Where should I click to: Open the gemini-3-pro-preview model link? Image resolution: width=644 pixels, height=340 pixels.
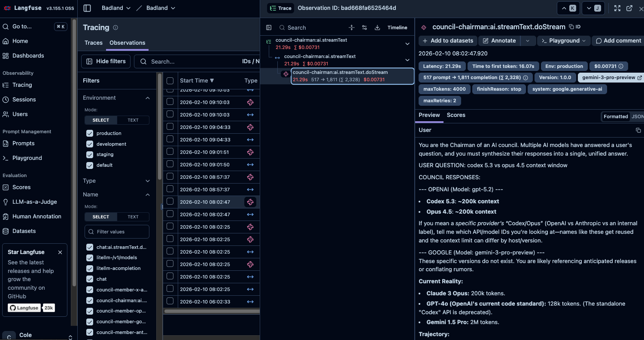tap(611, 77)
